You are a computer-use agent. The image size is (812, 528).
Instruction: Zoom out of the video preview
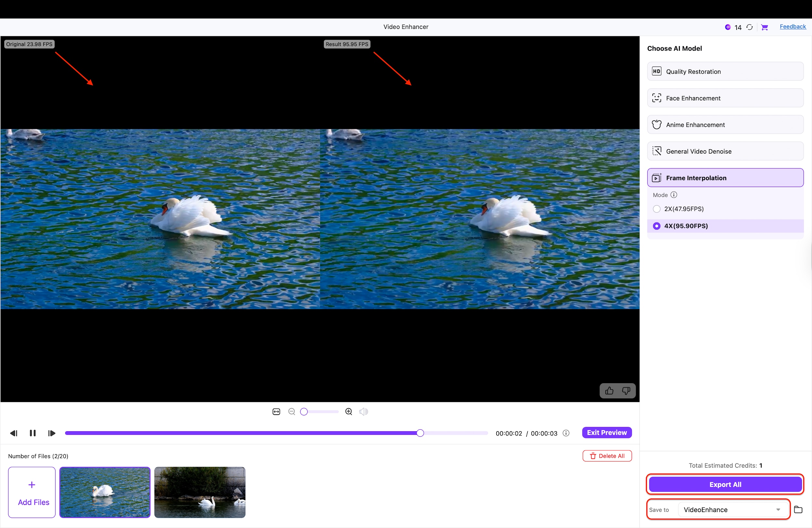292,412
